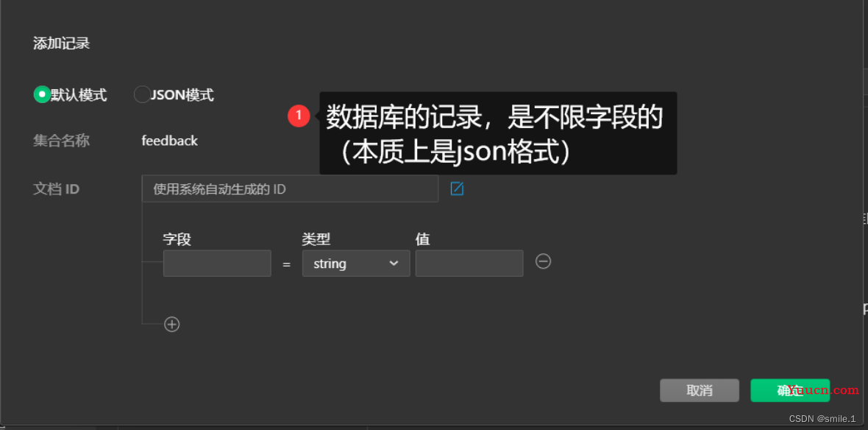Image resolution: width=868 pixels, height=430 pixels.
Task: Click the feedback collection name
Action: tap(169, 141)
